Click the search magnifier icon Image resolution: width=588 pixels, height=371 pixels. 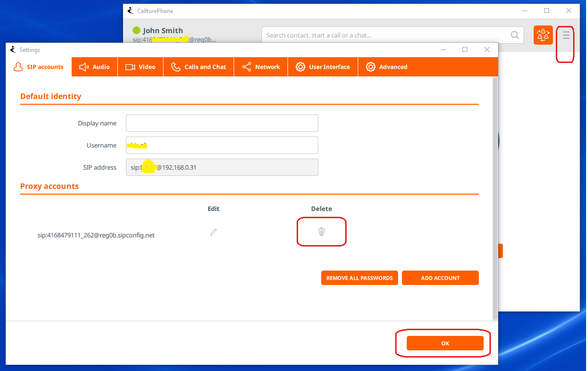tap(514, 35)
